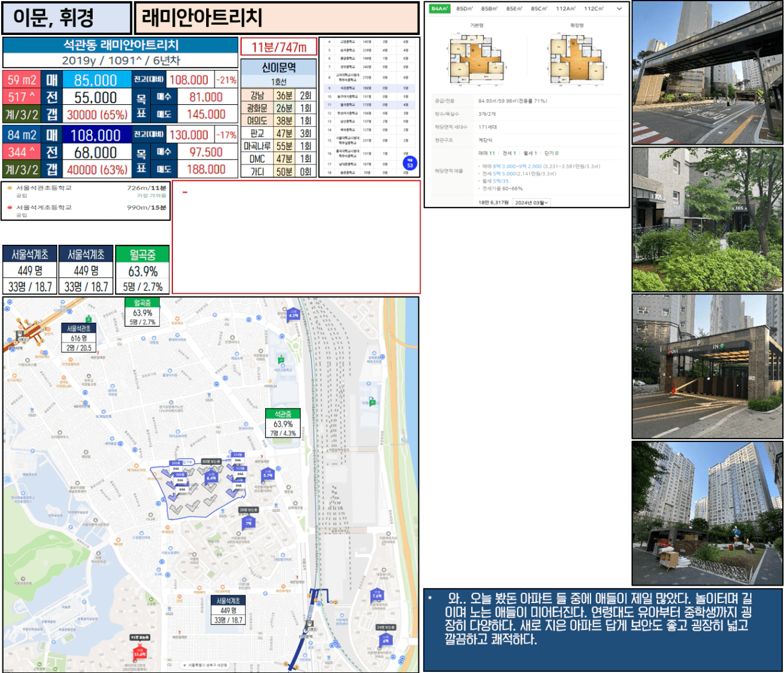The height and width of the screenshot is (673, 784).
Task: Open the building 105 garden photo
Action: (707, 220)
